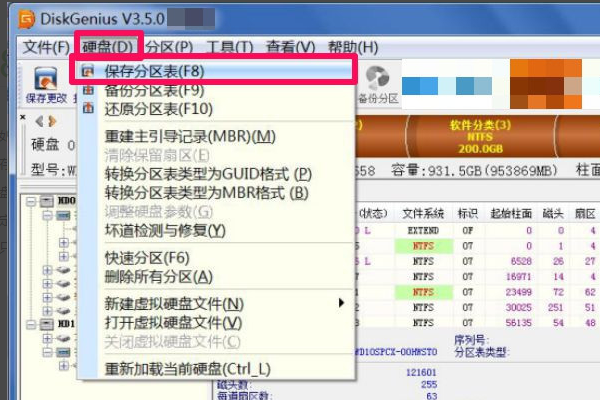Click the 保存更改 toolbar icon
The height and width of the screenshot is (400, 600).
[x=46, y=79]
